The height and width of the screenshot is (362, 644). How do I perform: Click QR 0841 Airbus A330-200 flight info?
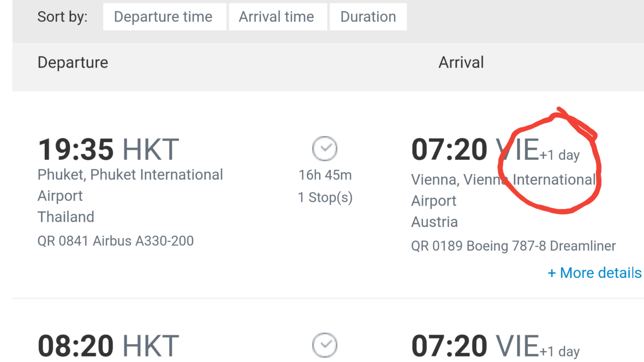pos(115,241)
